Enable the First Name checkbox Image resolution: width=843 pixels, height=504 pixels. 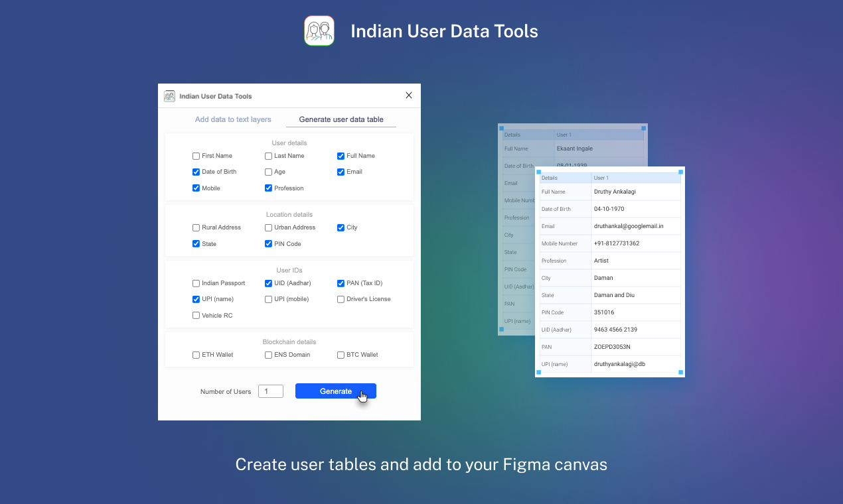coord(196,155)
